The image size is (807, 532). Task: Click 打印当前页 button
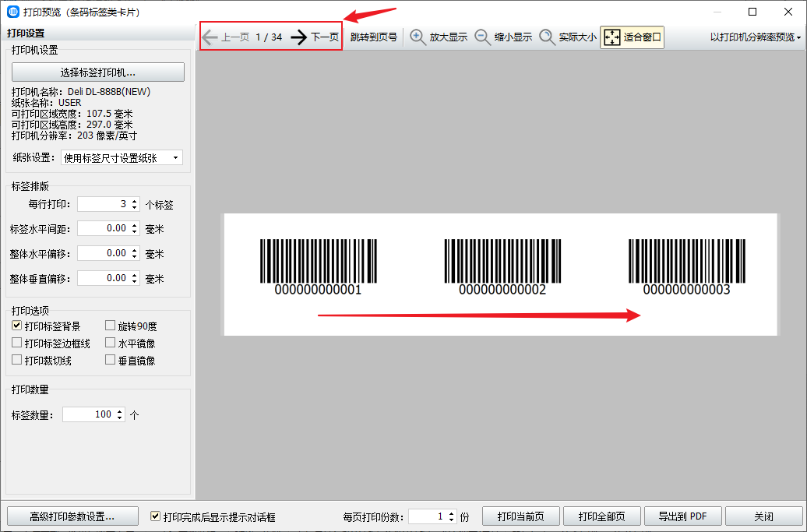coord(521,516)
